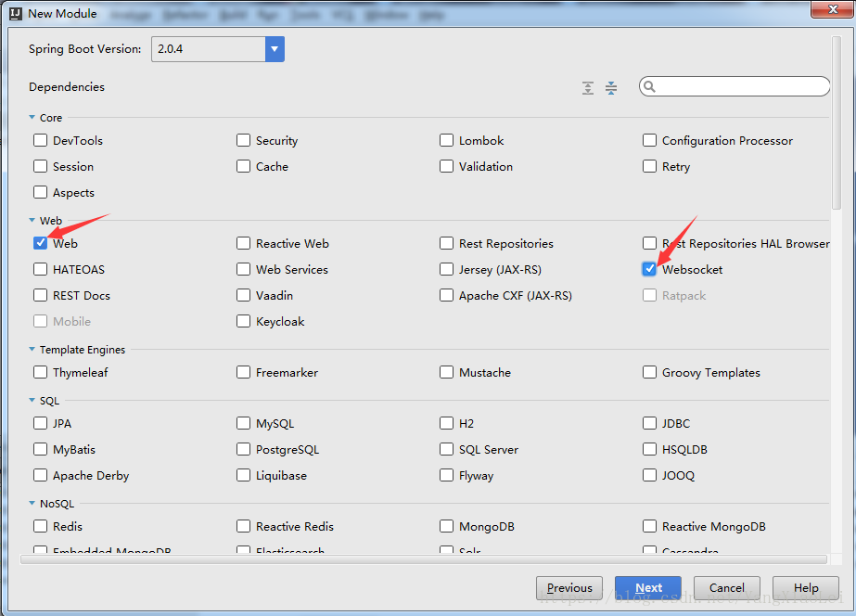Uncheck the checked Web dependency checkbox
Viewport: 856px width, 616px height.
(41, 243)
